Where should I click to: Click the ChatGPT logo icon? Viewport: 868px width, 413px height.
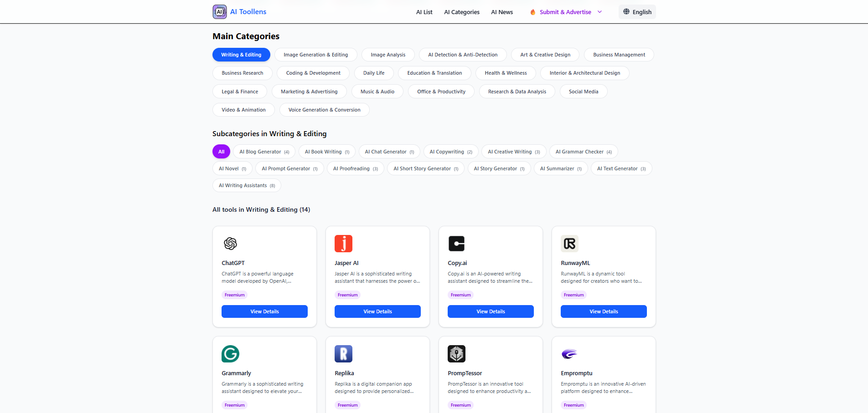(x=231, y=244)
